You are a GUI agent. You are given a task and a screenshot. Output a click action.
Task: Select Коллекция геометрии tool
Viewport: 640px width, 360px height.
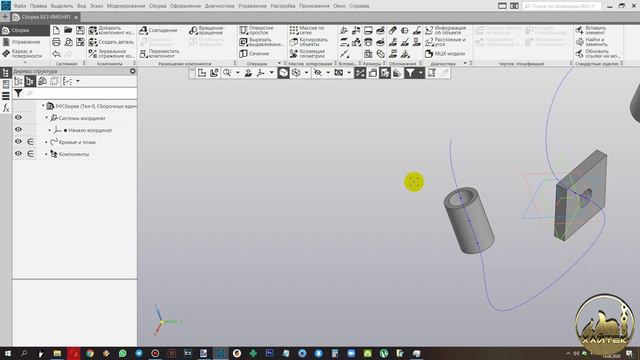pyautogui.click(x=307, y=53)
